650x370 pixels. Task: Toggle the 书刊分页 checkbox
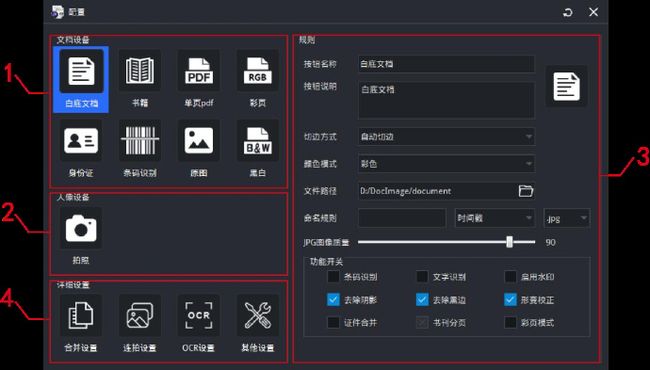(x=422, y=322)
